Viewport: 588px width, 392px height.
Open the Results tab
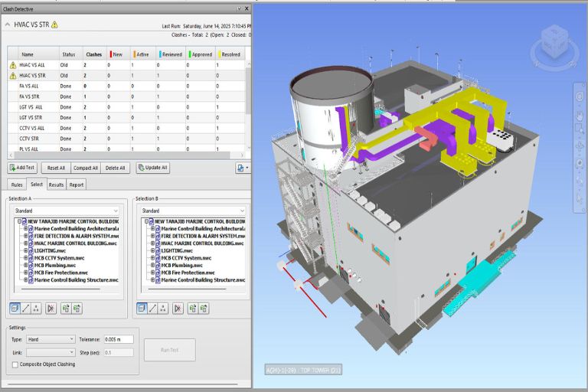point(56,185)
